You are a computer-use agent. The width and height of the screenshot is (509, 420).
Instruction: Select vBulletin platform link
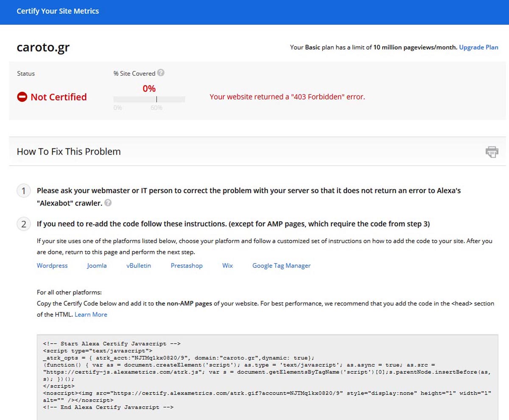[139, 266]
